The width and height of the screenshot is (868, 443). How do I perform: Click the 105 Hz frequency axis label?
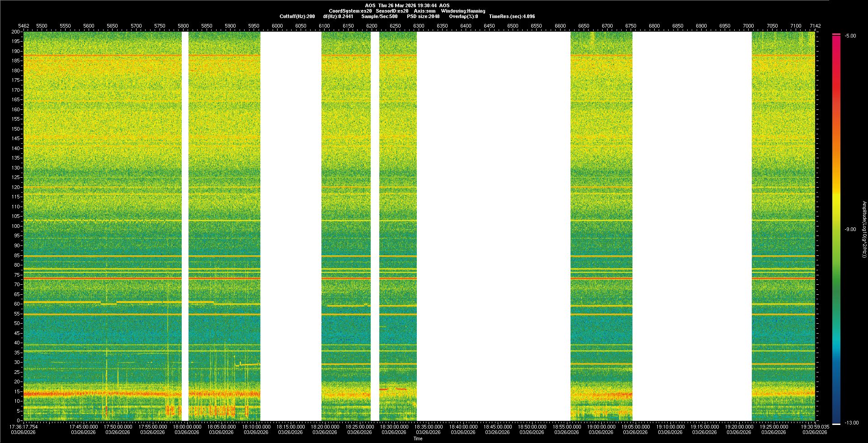pyautogui.click(x=16, y=217)
